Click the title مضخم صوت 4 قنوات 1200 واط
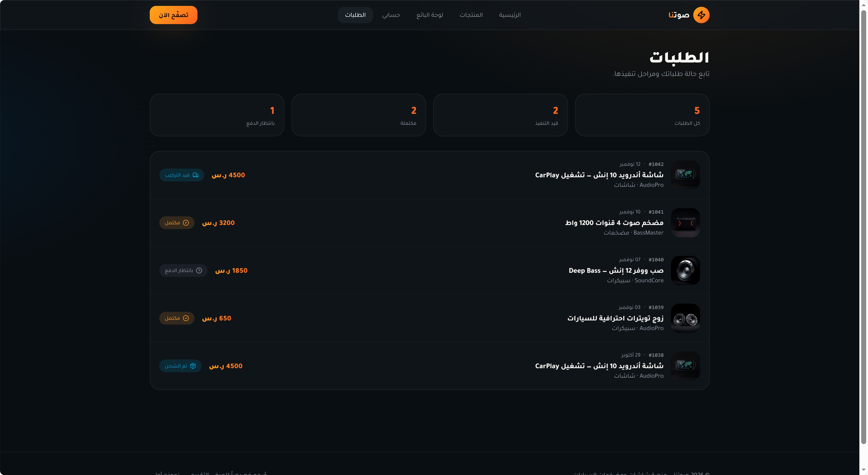This screenshot has height=475, width=868. tap(614, 223)
